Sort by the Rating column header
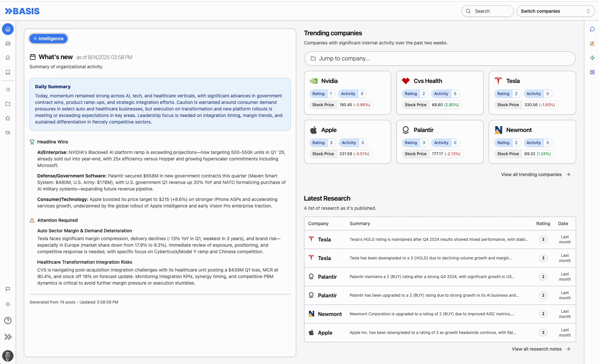 tap(543, 223)
